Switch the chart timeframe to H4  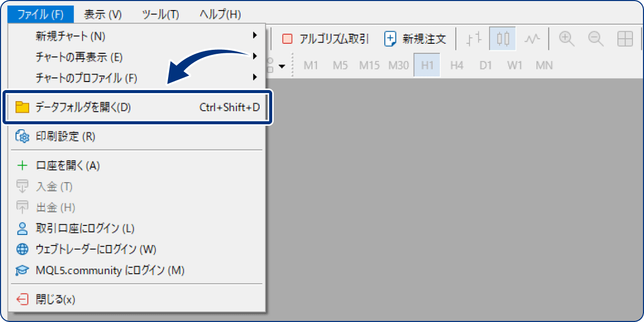click(456, 65)
